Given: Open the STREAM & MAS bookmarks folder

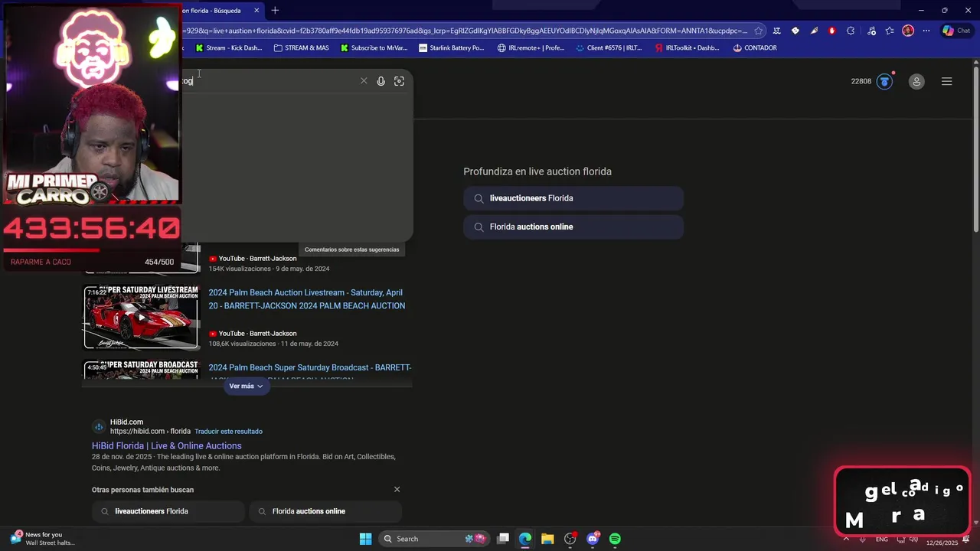Looking at the screenshot, I should pyautogui.click(x=301, y=47).
